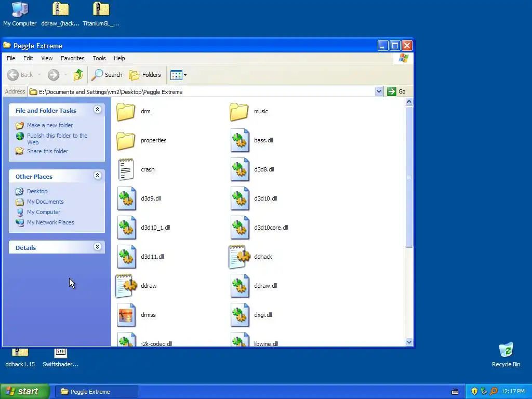Open My Computer in Other Places
This screenshot has width=532, height=399.
(38, 212)
